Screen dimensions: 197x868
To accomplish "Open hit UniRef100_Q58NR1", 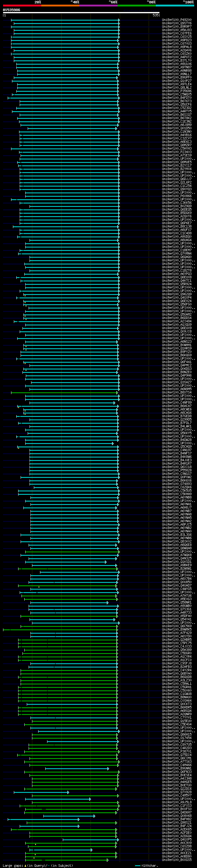I will coord(176,603).
